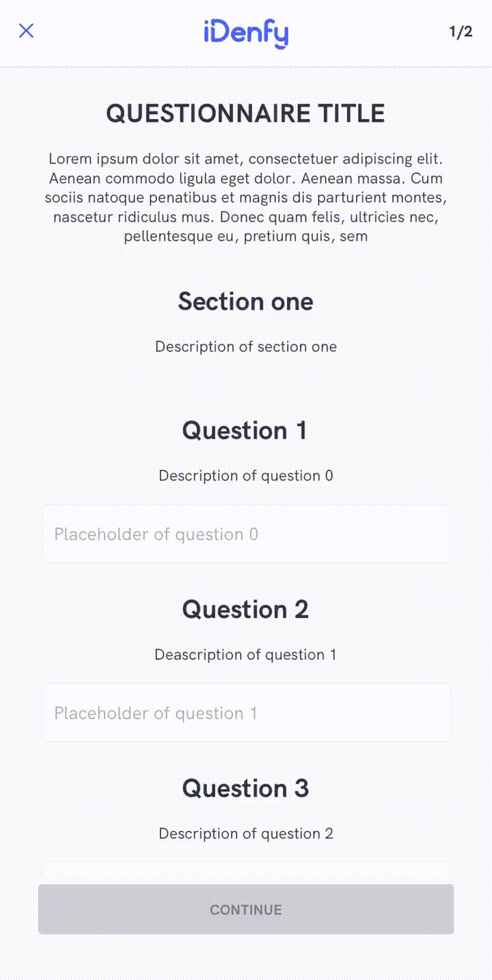Click the 1/2 page step indicator

pyautogui.click(x=461, y=31)
